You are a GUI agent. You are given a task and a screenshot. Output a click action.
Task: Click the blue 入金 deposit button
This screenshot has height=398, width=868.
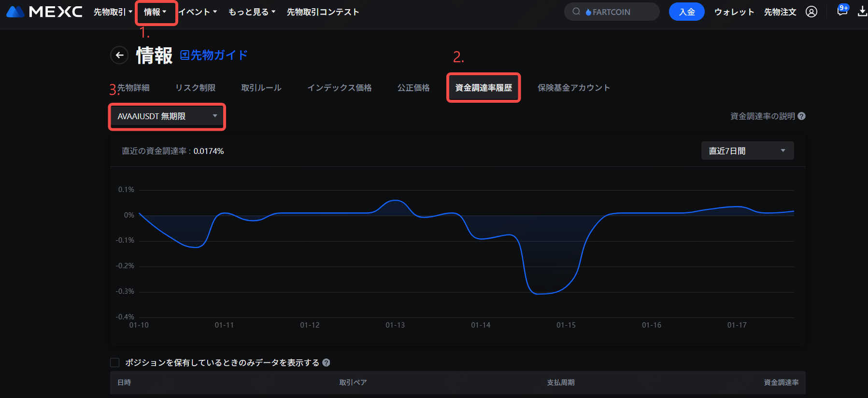(x=686, y=12)
